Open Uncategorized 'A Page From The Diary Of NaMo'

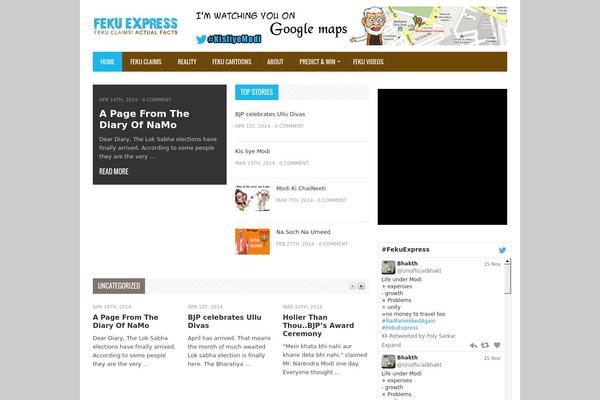coord(126,322)
